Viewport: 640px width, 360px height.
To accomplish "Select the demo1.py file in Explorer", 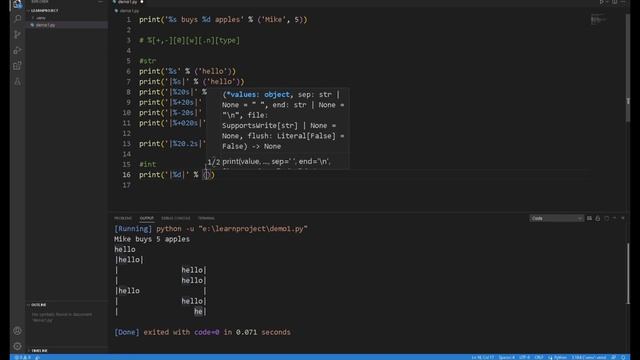I will click(67, 25).
